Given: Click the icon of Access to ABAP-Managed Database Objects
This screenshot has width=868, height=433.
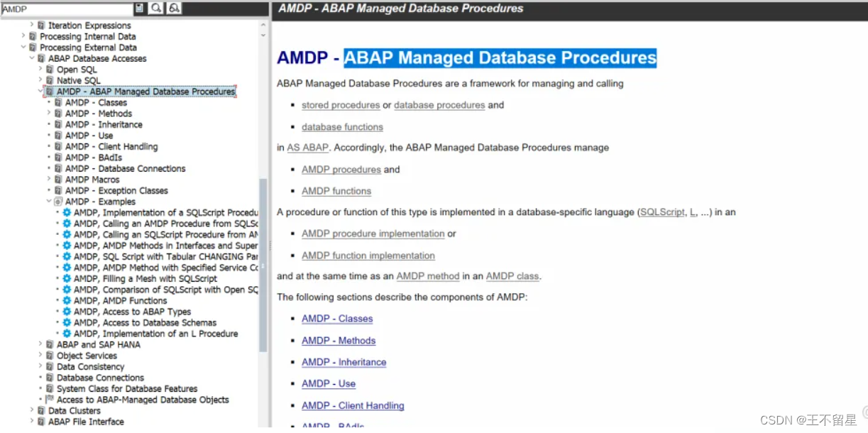Looking at the screenshot, I should pos(50,400).
